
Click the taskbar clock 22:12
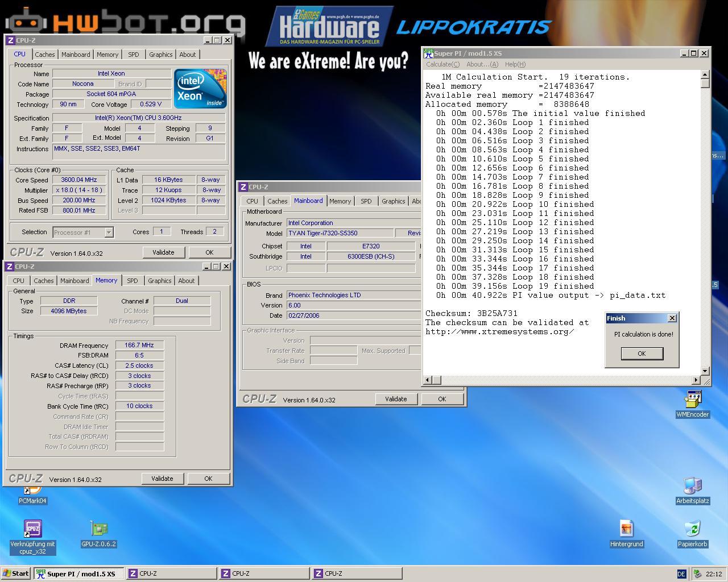point(713,574)
